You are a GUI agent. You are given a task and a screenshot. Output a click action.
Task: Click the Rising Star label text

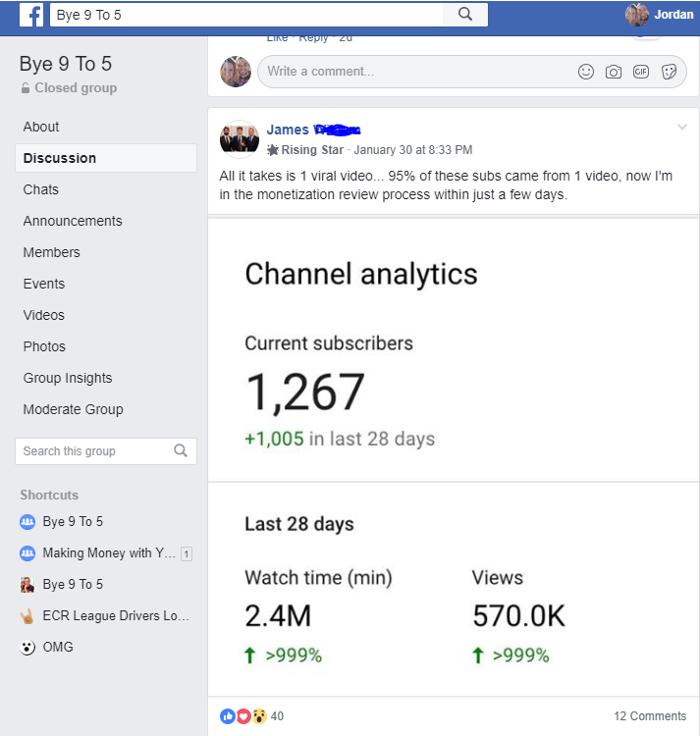pyautogui.click(x=312, y=150)
